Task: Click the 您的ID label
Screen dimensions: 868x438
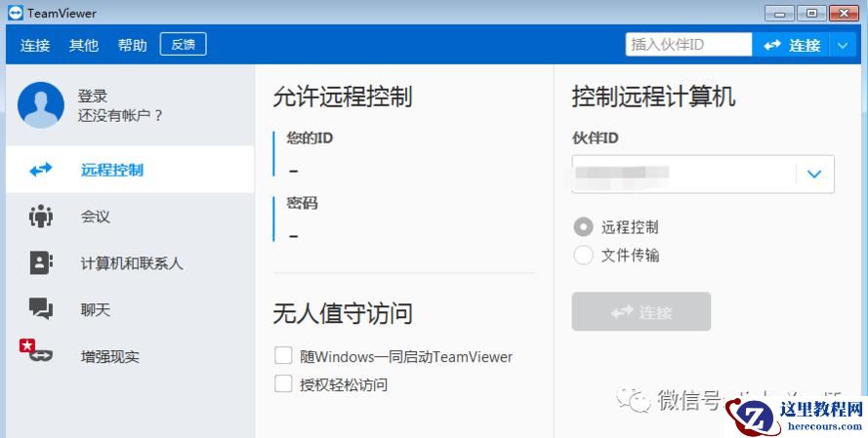Action: (310, 138)
